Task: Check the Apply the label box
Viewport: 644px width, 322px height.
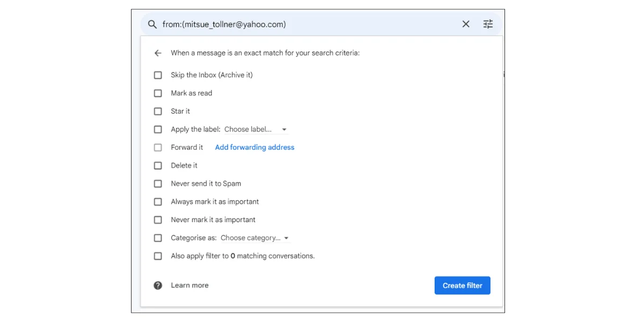Action: (x=158, y=129)
